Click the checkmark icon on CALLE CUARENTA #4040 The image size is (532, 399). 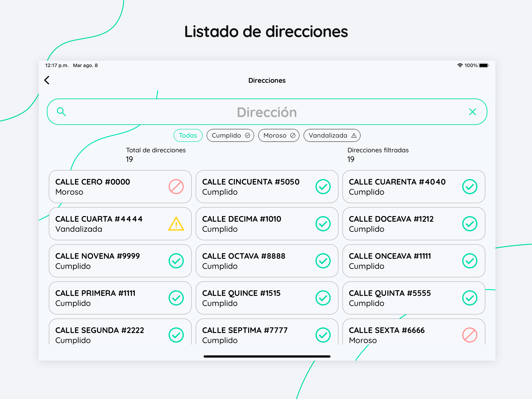pyautogui.click(x=469, y=186)
